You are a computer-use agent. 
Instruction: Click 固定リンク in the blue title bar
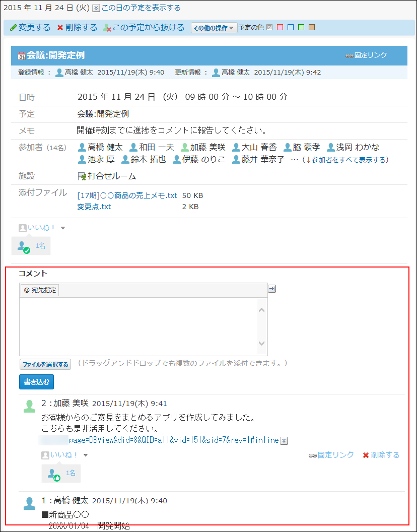pyautogui.click(x=367, y=55)
